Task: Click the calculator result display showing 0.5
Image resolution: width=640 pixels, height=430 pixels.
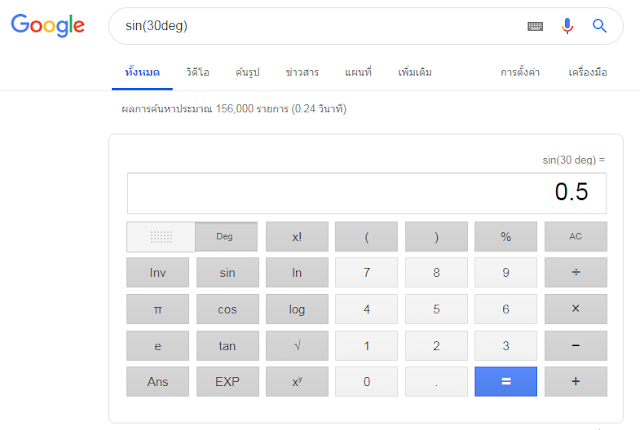Action: [x=367, y=193]
